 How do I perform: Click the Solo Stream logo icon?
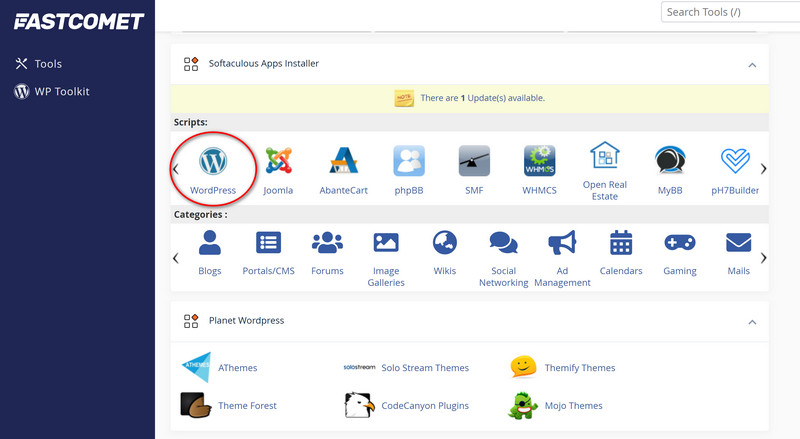[359, 367]
